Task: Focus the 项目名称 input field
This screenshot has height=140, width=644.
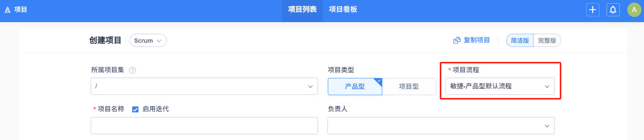Action: pos(204,126)
